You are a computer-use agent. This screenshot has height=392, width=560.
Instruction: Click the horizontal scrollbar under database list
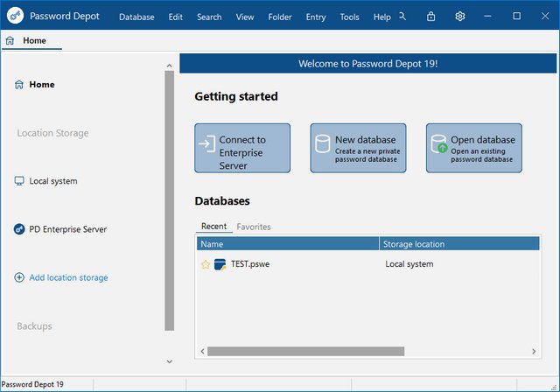[305, 351]
